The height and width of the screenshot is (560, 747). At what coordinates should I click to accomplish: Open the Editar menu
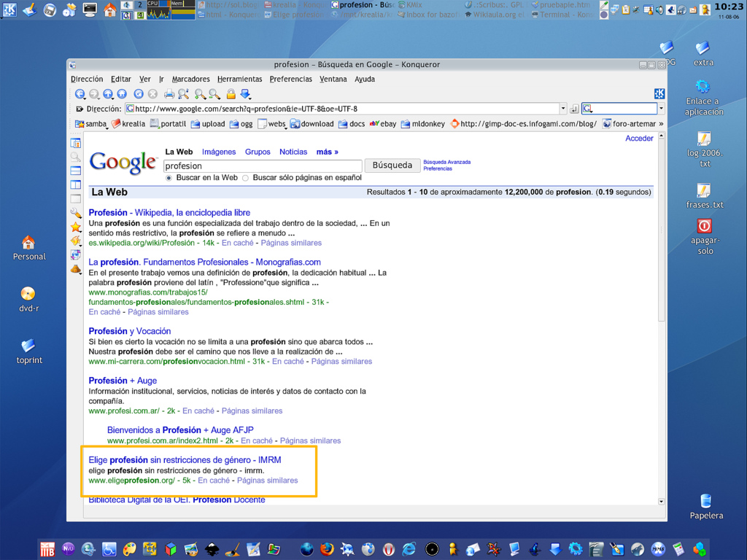(x=121, y=79)
